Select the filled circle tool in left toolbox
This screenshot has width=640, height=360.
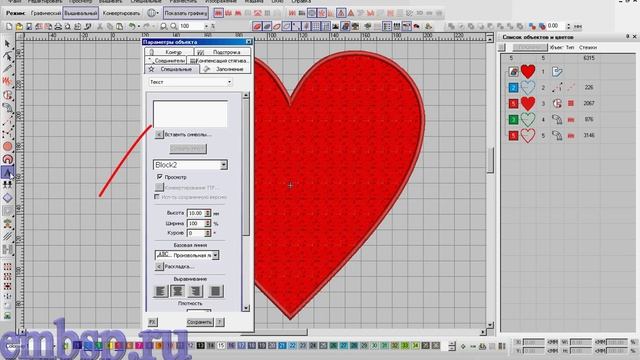[7, 146]
